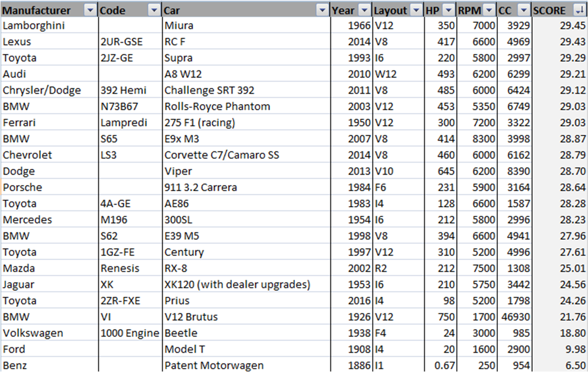The image size is (588, 372).
Task: Select the 46930 CC value cell
Action: 516,317
